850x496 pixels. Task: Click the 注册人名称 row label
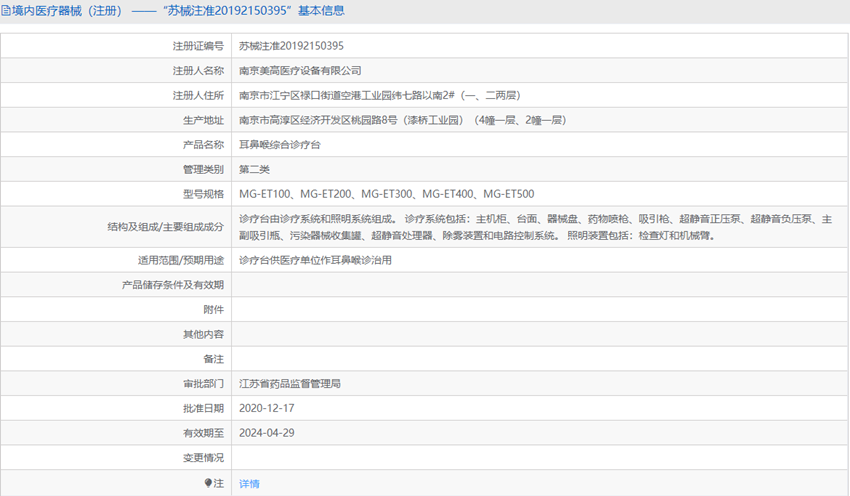[x=198, y=70]
